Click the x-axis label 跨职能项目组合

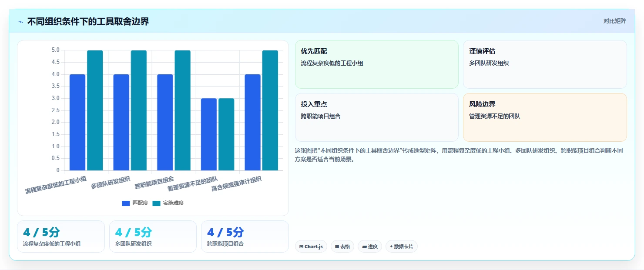(x=154, y=182)
